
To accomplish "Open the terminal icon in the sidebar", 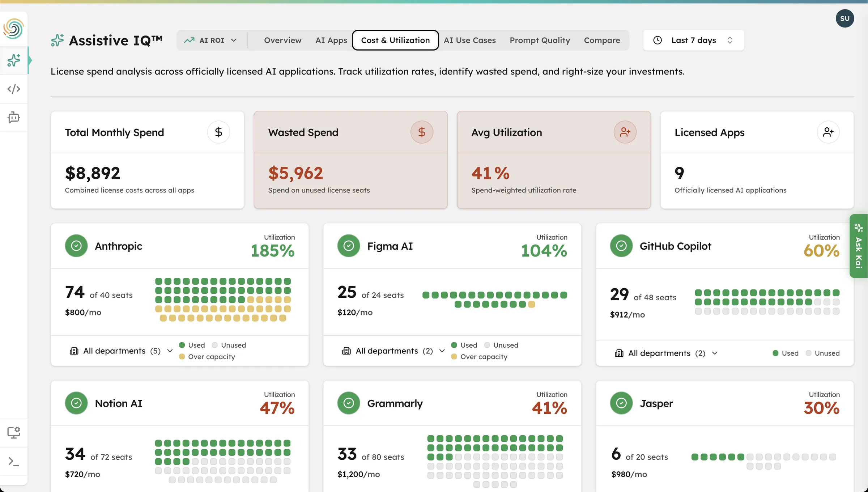I will [14, 462].
